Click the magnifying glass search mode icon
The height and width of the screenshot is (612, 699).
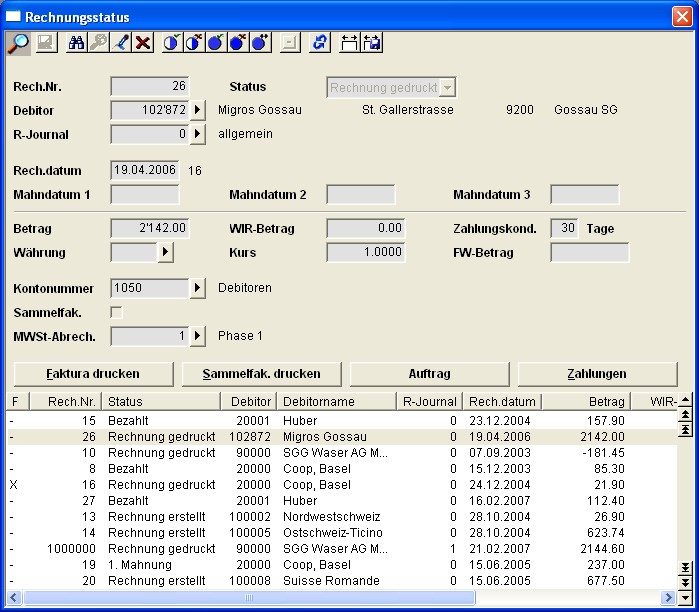tap(18, 43)
